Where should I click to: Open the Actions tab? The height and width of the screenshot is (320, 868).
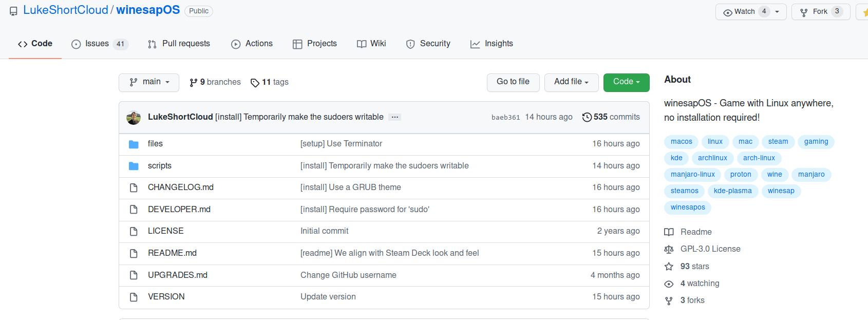[x=252, y=44]
